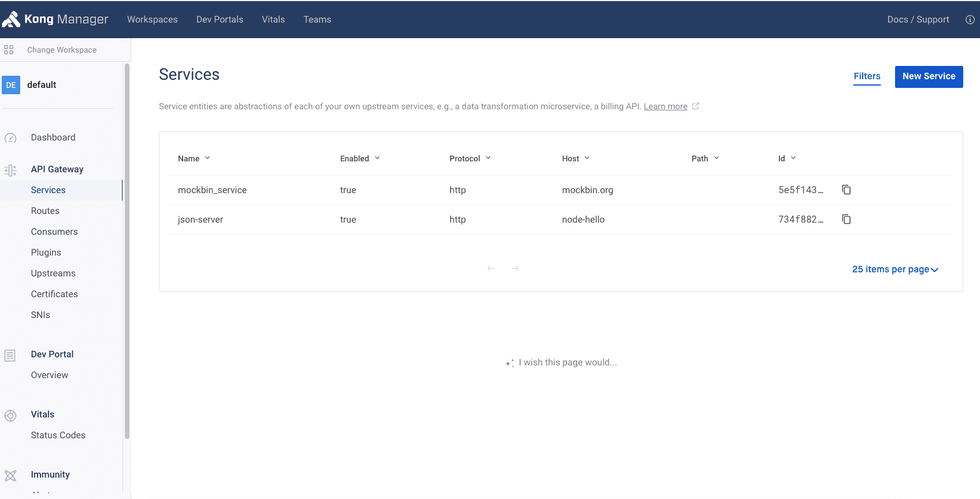980x499 pixels.
Task: Open Status Codes in sidebar
Action: point(58,435)
